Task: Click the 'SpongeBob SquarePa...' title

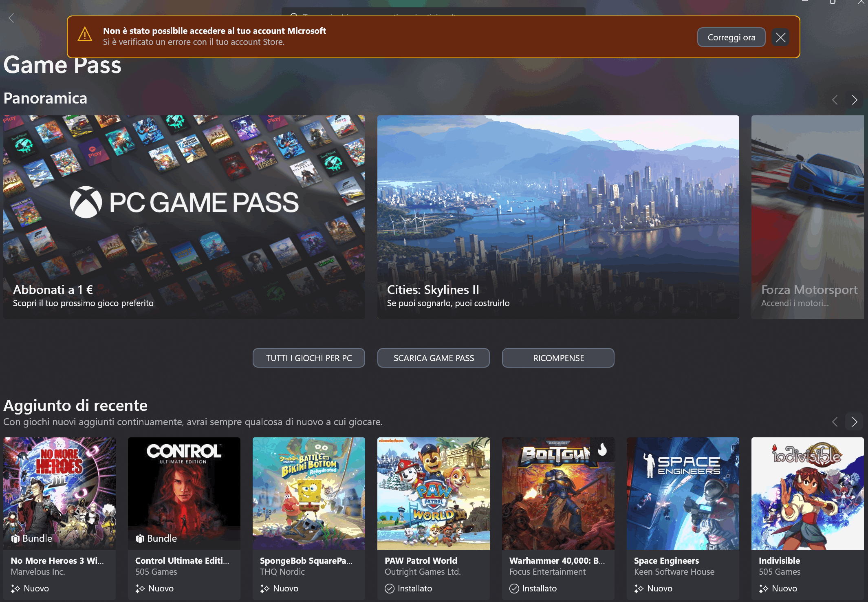Action: pos(306,561)
